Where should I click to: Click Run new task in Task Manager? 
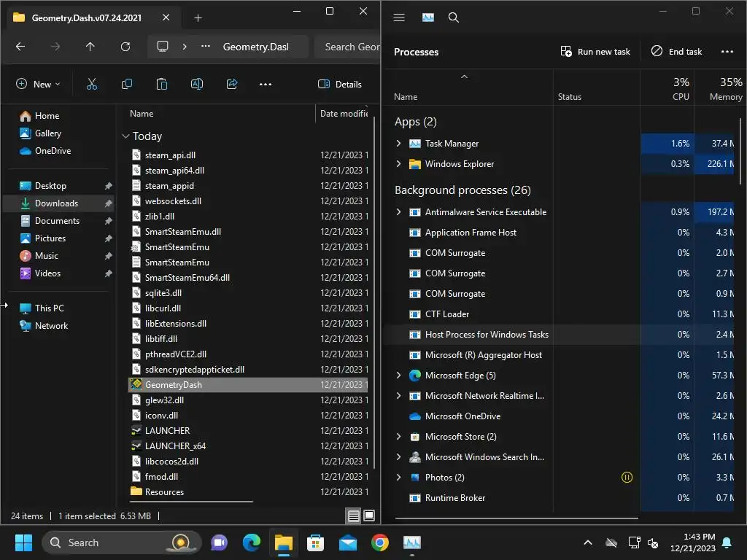(x=595, y=52)
